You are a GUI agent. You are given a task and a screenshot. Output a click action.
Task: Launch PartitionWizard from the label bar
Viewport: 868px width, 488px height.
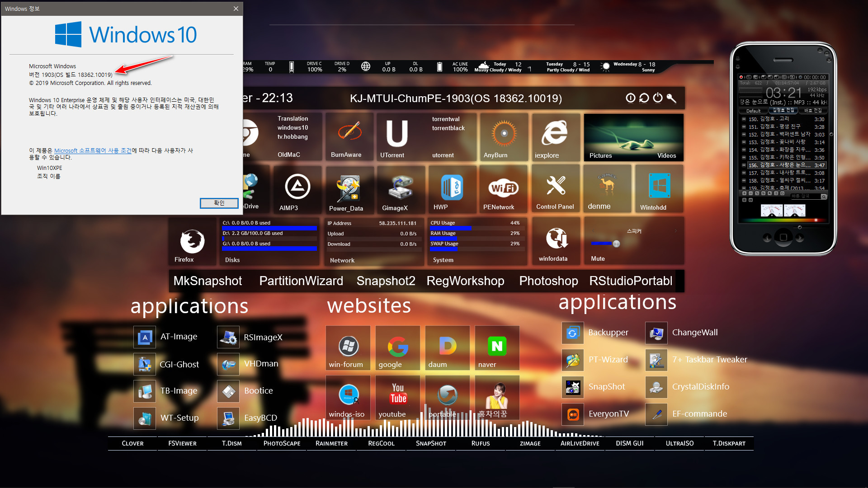point(301,281)
